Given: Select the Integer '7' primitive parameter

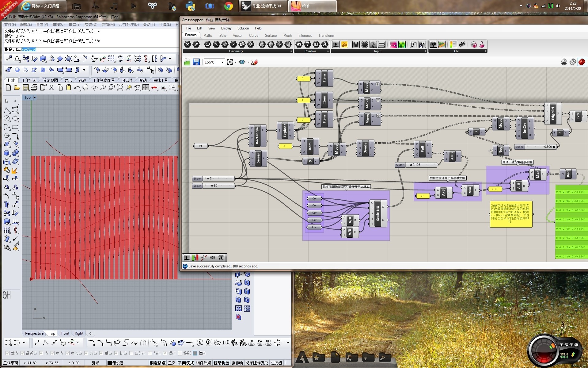Looking at the screenshot, I should (308, 44).
